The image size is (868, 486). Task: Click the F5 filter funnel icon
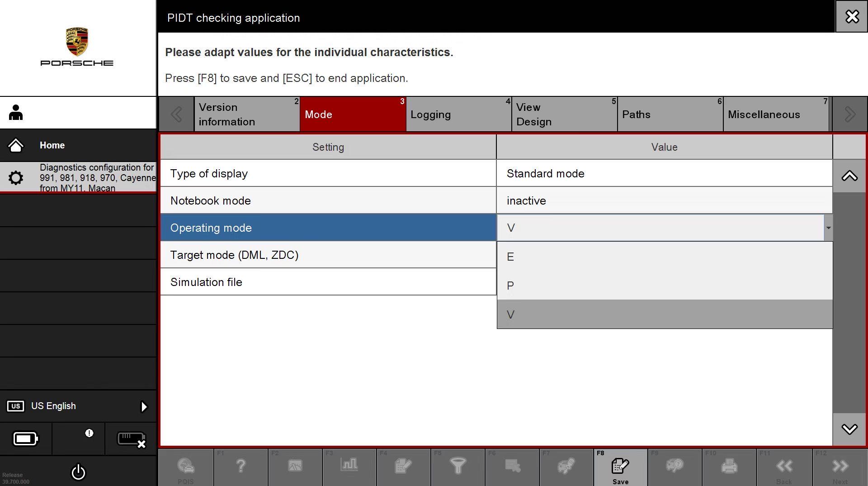[458, 465]
